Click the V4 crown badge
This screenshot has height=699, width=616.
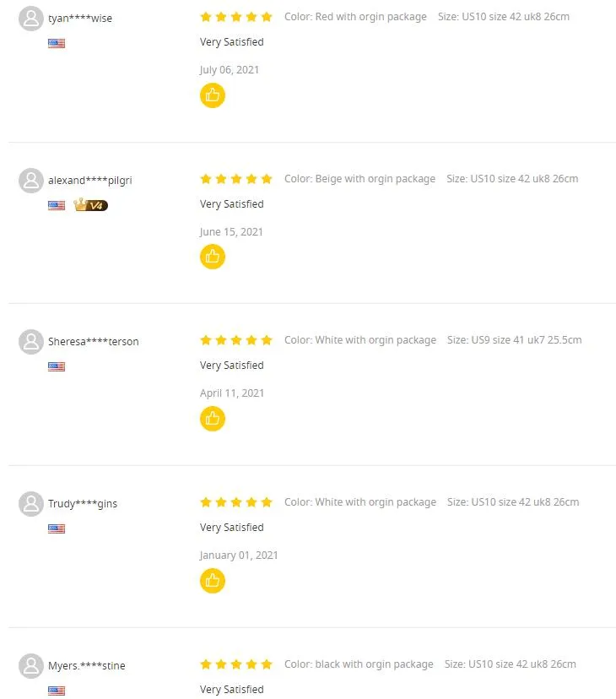click(91, 205)
